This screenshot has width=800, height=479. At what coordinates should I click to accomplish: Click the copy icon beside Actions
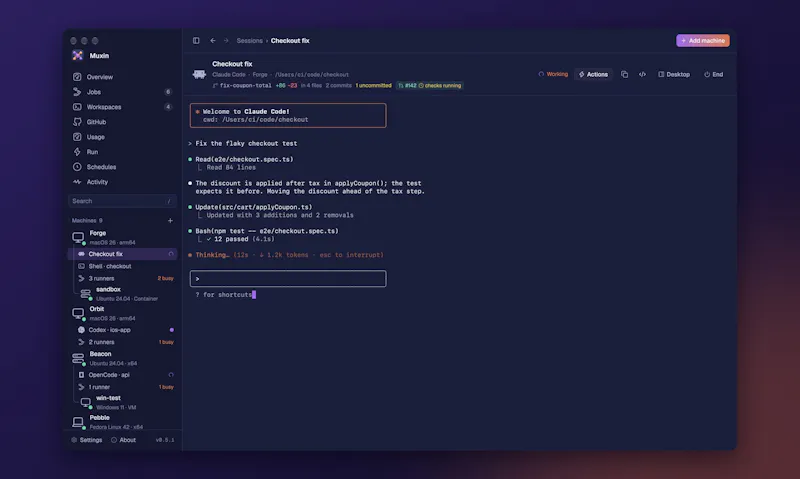click(624, 74)
